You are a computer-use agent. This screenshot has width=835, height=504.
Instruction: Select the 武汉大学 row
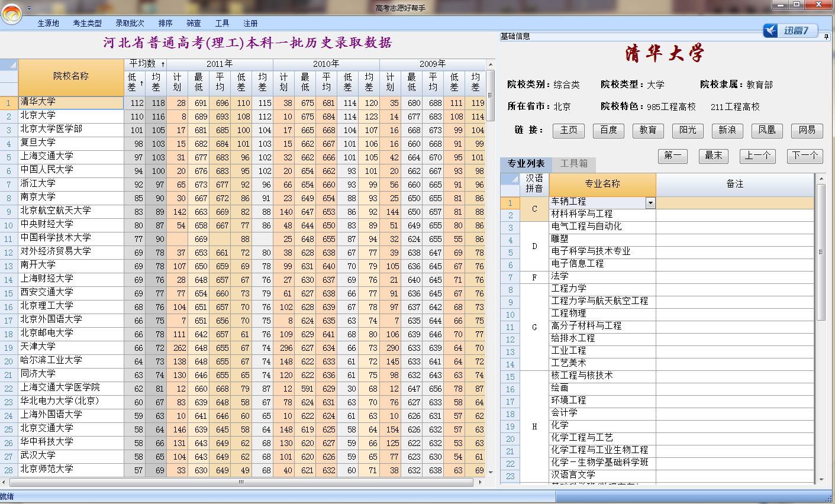pos(71,455)
